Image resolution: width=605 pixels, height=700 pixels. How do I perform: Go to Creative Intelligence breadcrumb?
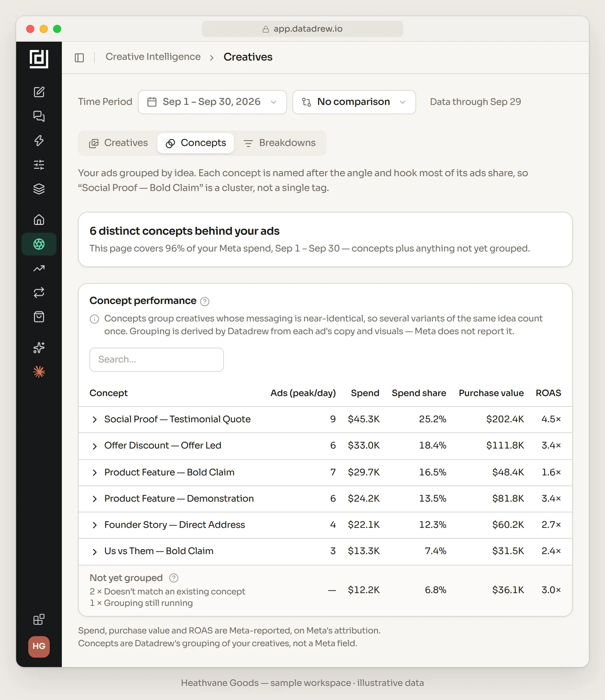click(x=153, y=57)
